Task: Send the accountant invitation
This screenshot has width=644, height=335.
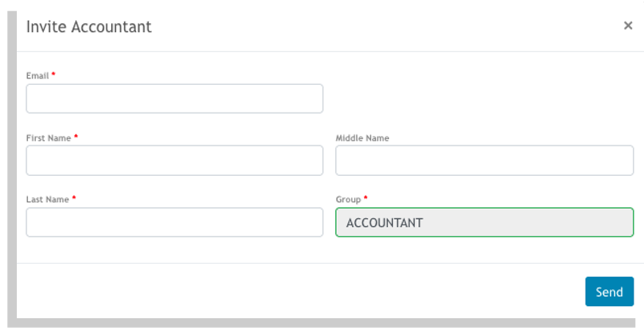Action: point(609,292)
